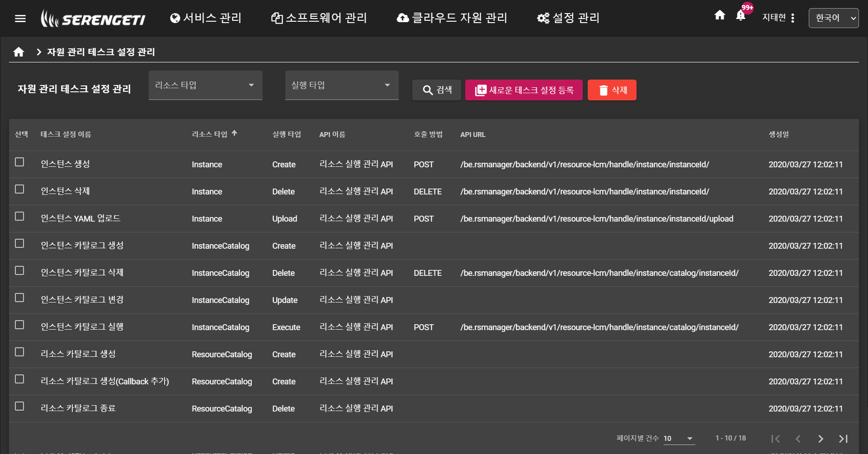Select the 인스턴스 YAML 업로드 checkbox

coord(19,216)
